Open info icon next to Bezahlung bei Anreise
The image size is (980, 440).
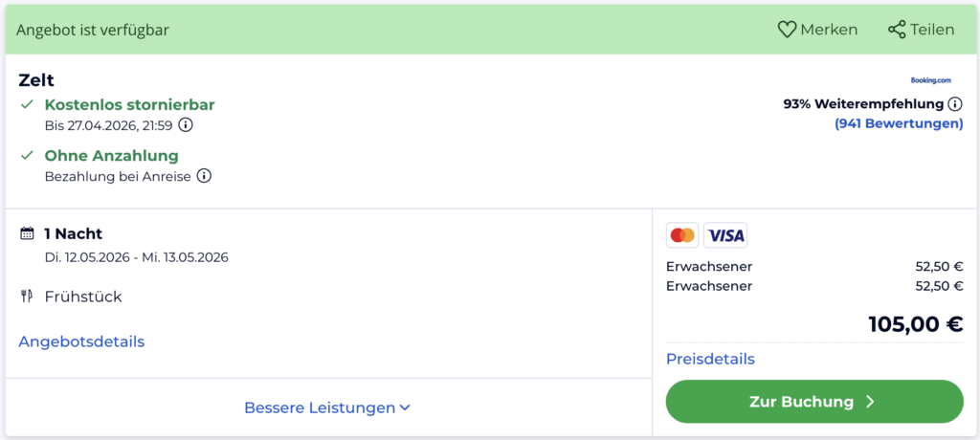pos(204,176)
